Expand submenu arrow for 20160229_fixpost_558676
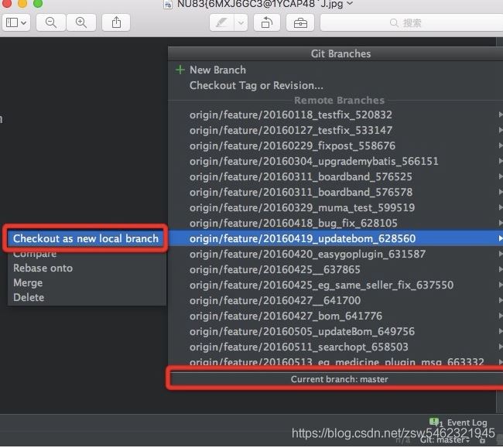The image size is (503, 448). pyautogui.click(x=500, y=145)
